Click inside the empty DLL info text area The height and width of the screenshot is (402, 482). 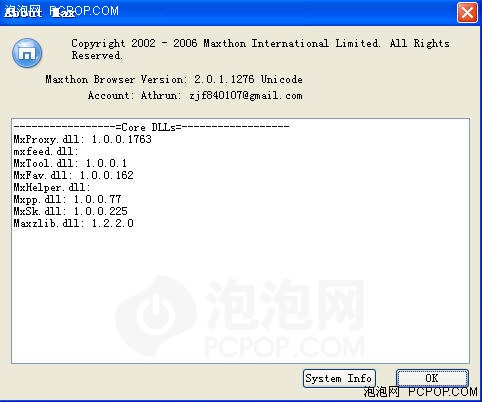pos(240,293)
